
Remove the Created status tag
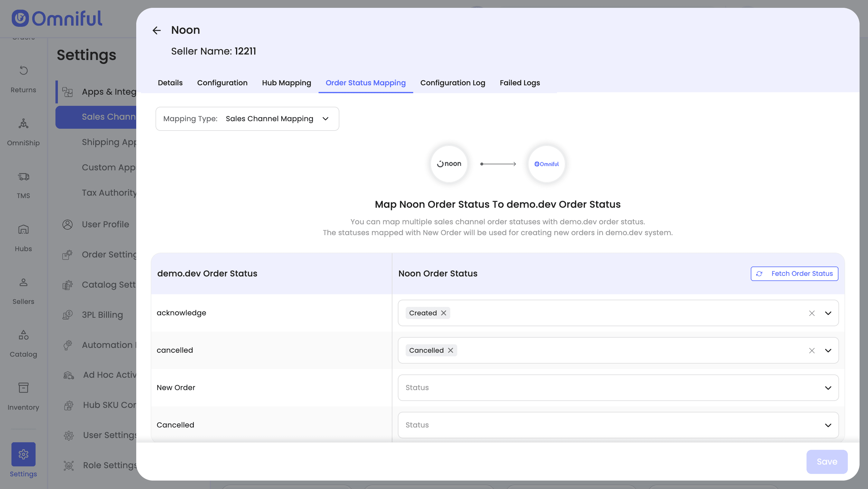pos(444,313)
